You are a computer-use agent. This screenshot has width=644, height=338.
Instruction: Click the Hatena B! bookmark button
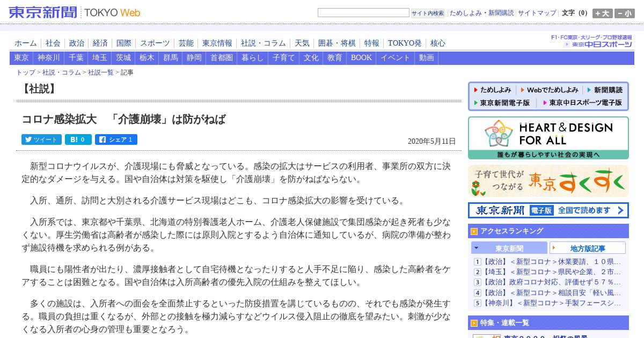tap(78, 139)
